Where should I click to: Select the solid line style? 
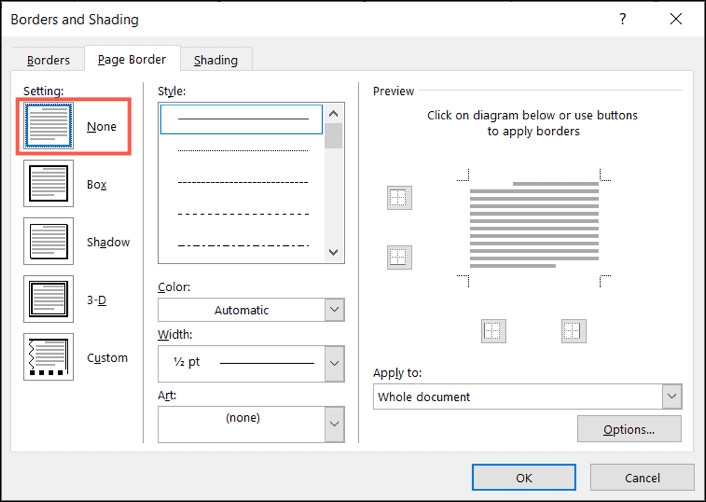(241, 119)
